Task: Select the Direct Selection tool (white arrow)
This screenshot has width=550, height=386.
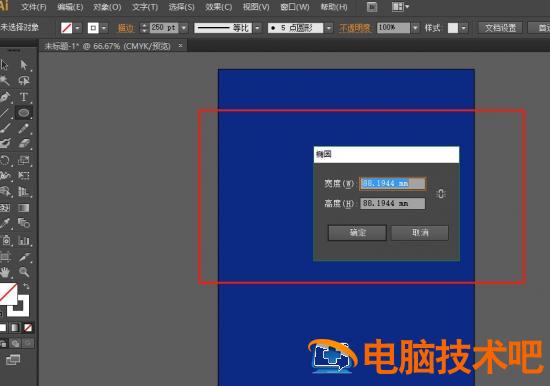Action: pos(24,65)
